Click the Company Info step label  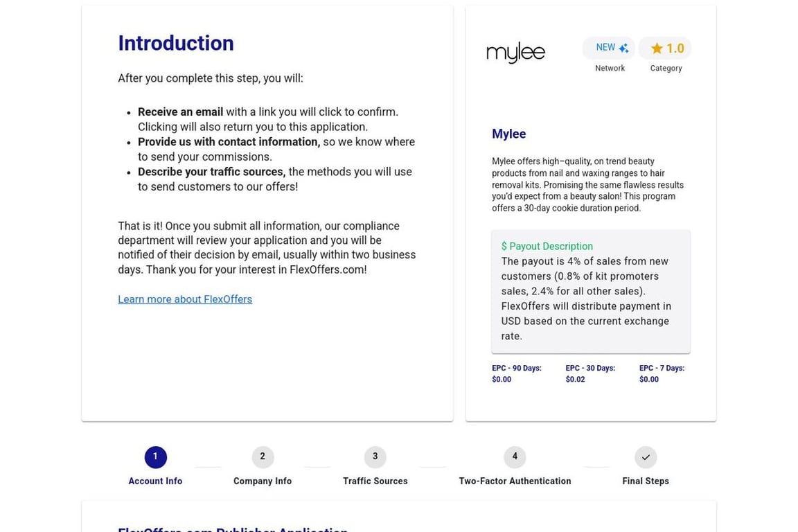(x=263, y=481)
